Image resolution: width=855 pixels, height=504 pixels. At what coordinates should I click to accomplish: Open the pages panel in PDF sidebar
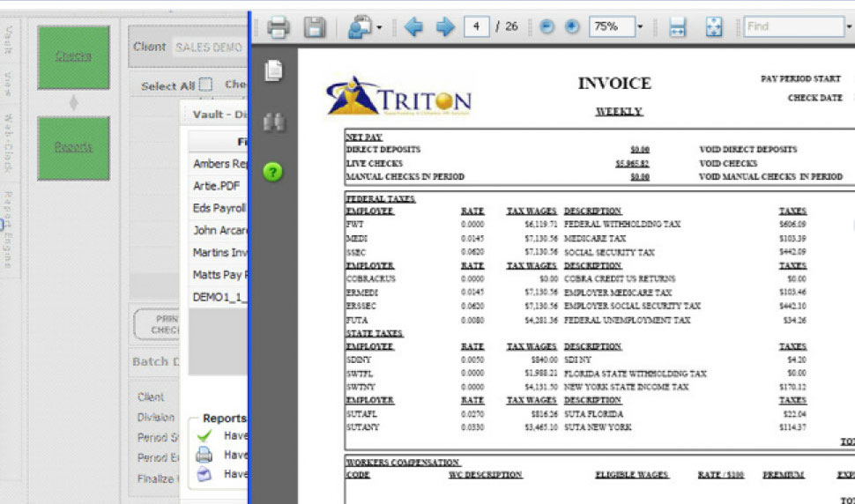(273, 71)
